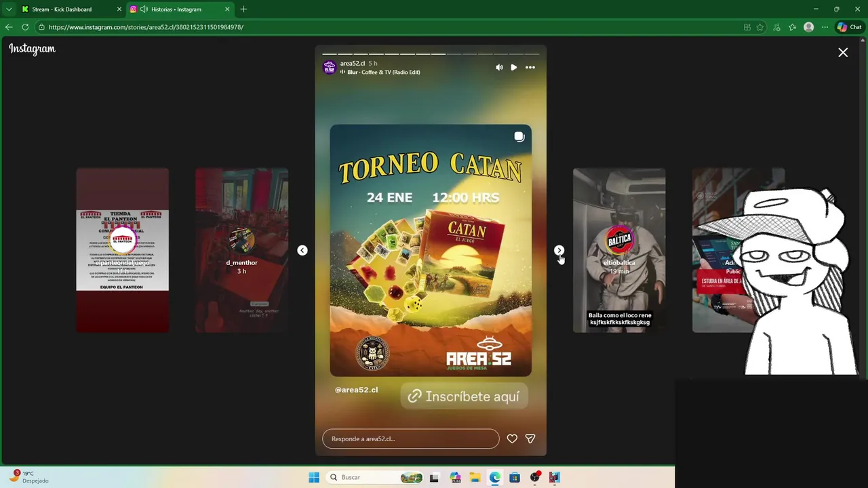Screen dimensions: 868x488
Task: Open the favorites list
Action: pyautogui.click(x=792, y=27)
